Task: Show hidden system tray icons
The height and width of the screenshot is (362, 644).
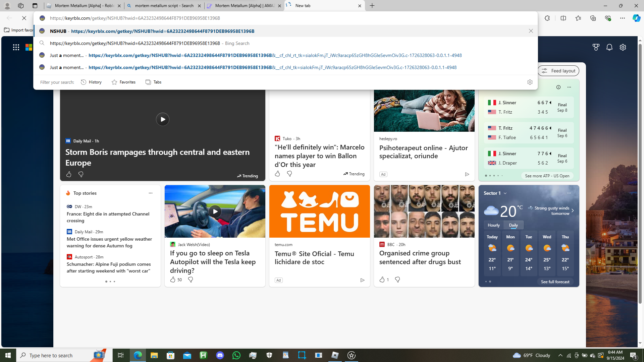Action: click(x=560, y=355)
